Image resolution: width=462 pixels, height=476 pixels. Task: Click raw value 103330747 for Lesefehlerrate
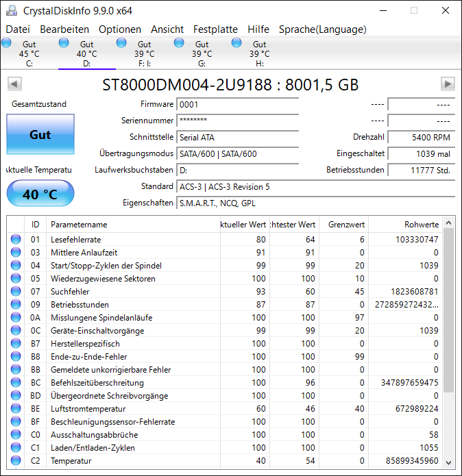(x=417, y=239)
